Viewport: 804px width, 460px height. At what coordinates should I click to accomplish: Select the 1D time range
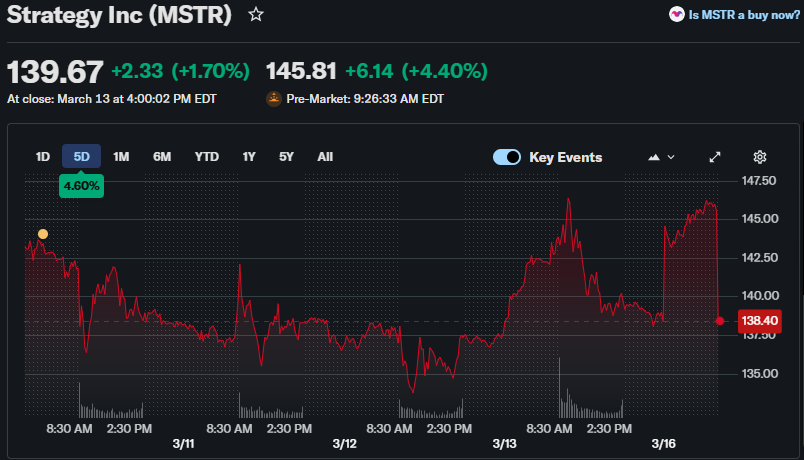pos(43,156)
